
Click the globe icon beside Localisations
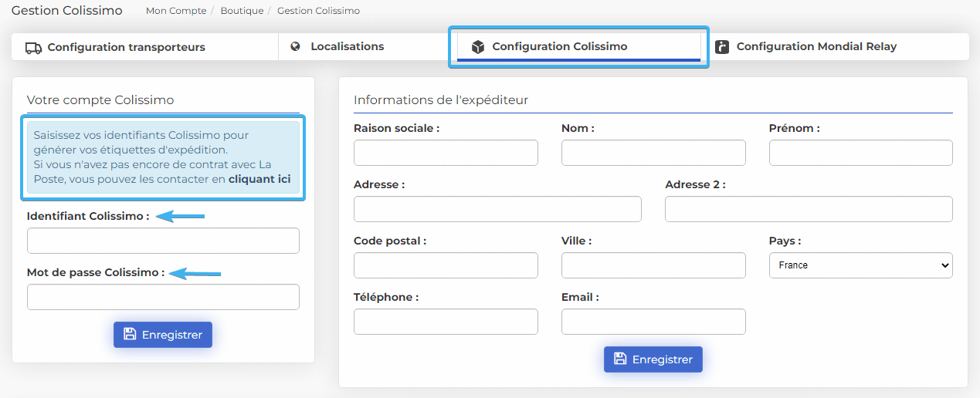295,47
